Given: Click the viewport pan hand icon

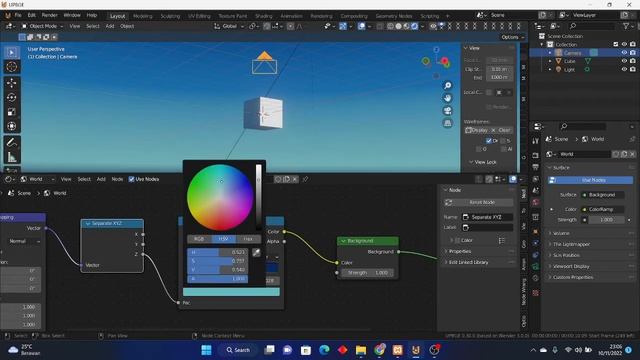Looking at the screenshot, I should 448,98.
